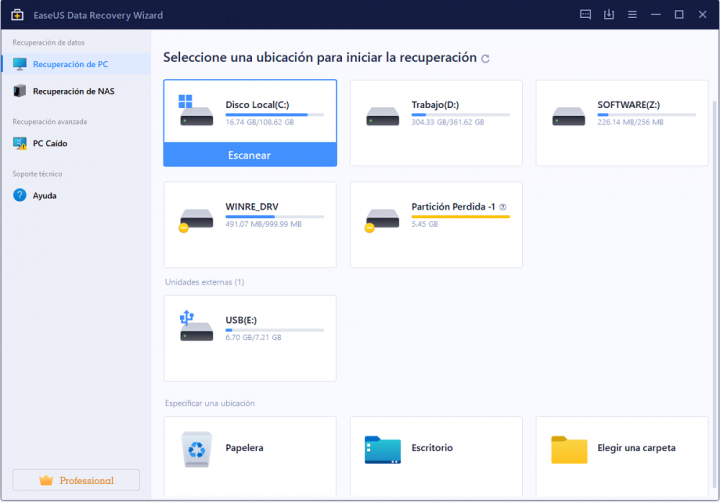Click the Partición Perdida -1 usage bar
This screenshot has width=720, height=502.
(x=460, y=216)
